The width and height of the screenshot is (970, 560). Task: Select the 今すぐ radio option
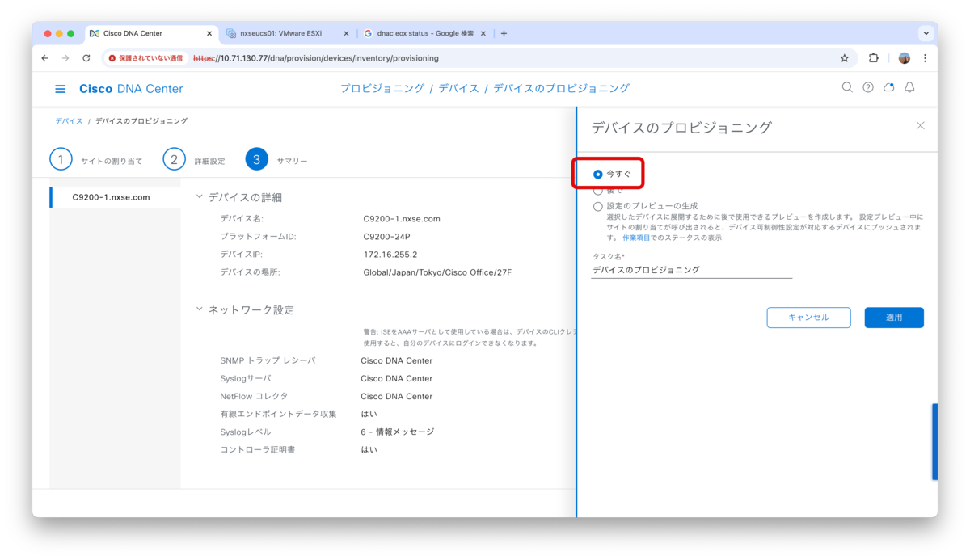click(597, 173)
